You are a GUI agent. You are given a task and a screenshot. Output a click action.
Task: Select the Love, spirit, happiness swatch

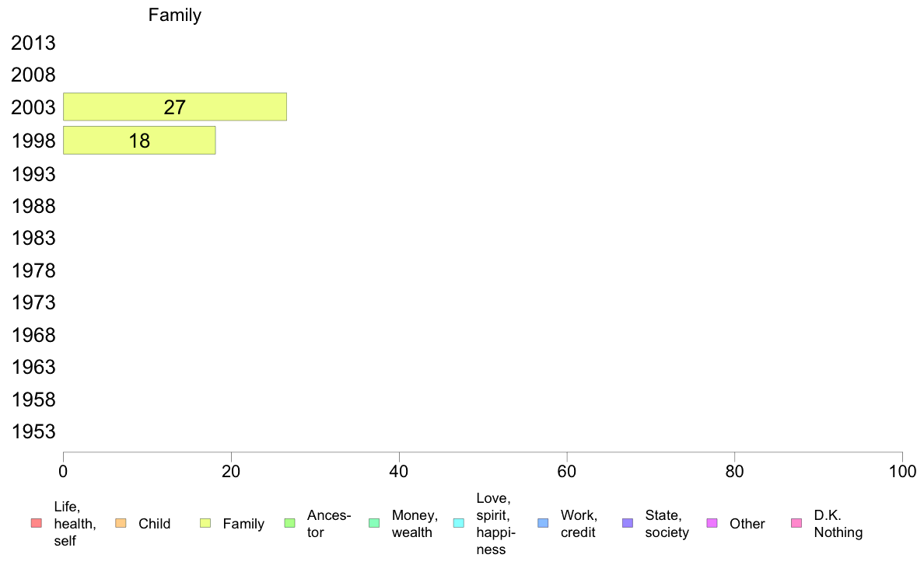click(x=458, y=523)
